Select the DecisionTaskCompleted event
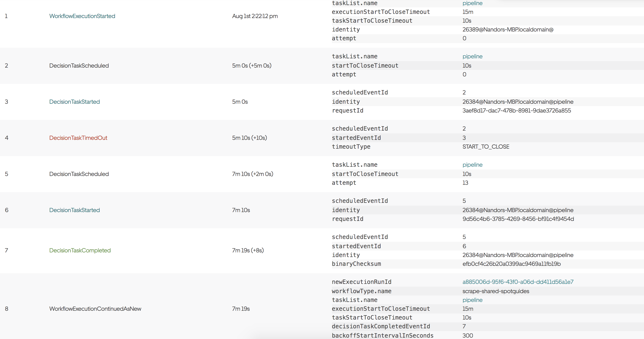This screenshot has height=339, width=644. [x=80, y=250]
